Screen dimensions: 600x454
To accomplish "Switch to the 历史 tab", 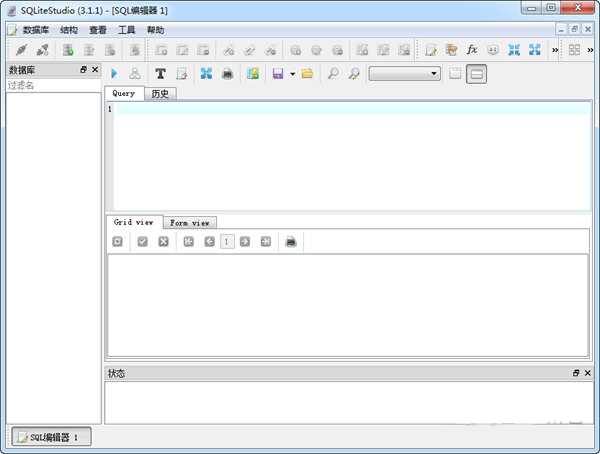I will [x=159, y=93].
